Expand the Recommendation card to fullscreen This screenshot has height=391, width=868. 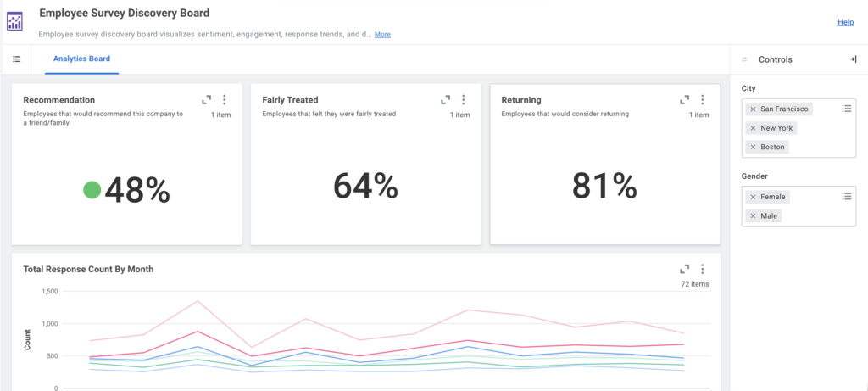(x=206, y=100)
